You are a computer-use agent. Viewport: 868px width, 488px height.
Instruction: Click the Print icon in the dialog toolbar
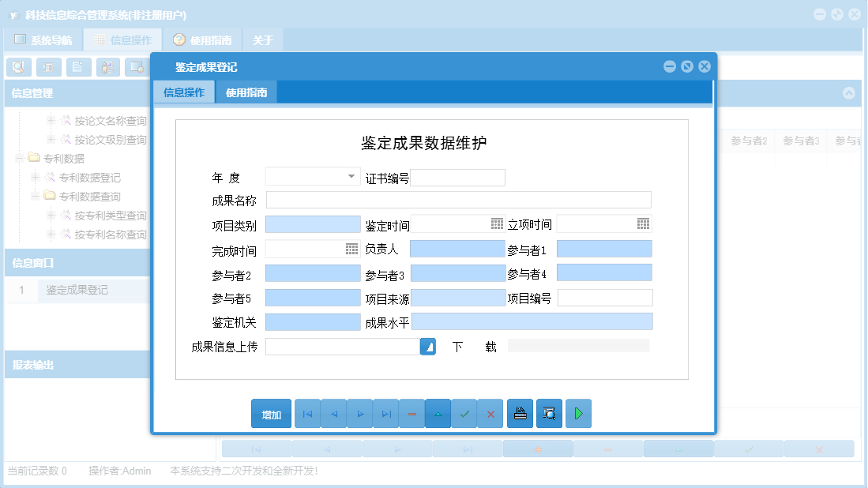(520, 413)
